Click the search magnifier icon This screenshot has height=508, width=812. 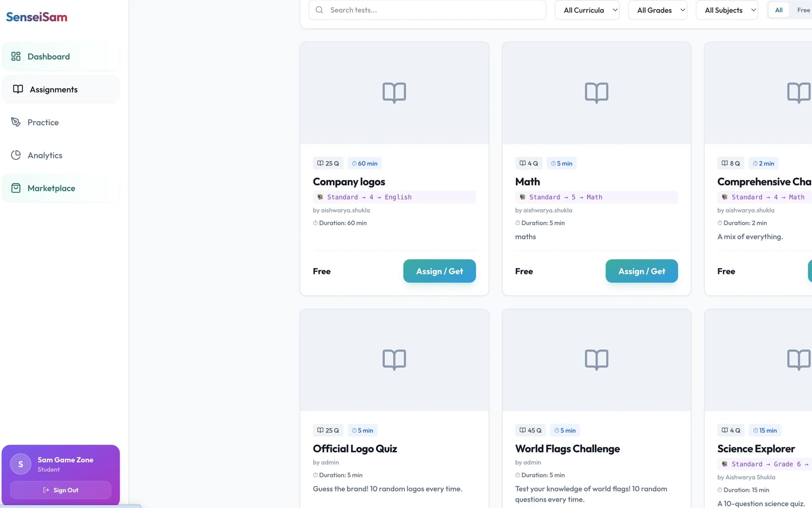[319, 10]
